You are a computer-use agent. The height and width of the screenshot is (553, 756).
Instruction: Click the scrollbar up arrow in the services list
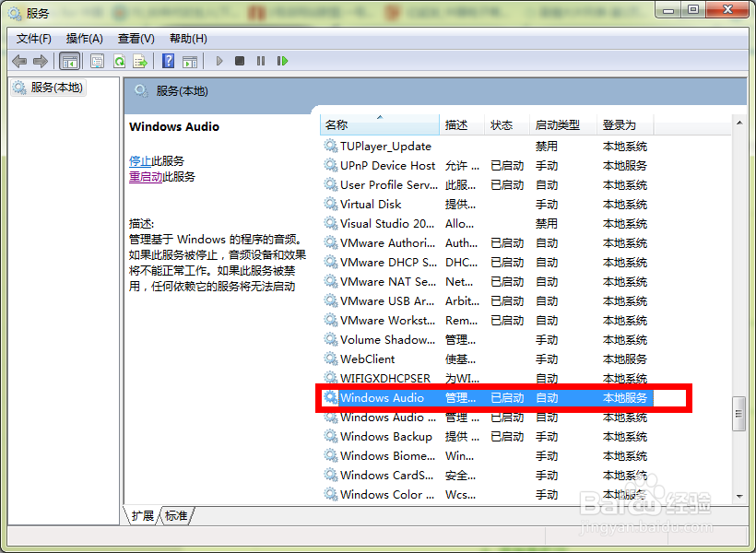click(739, 123)
